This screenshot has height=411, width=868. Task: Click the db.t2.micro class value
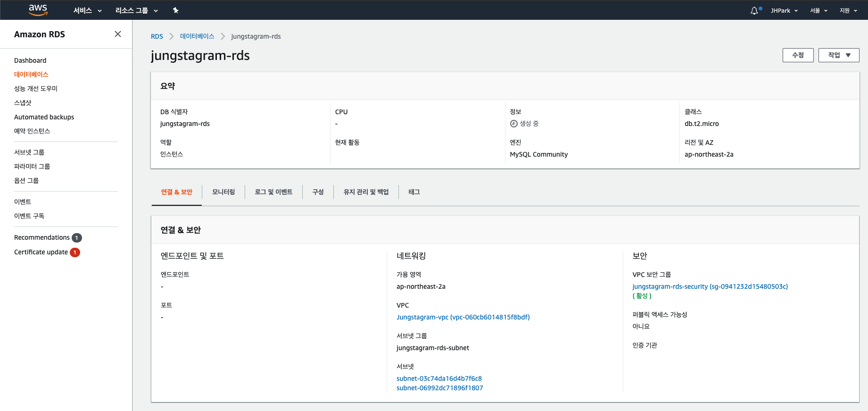click(x=702, y=124)
